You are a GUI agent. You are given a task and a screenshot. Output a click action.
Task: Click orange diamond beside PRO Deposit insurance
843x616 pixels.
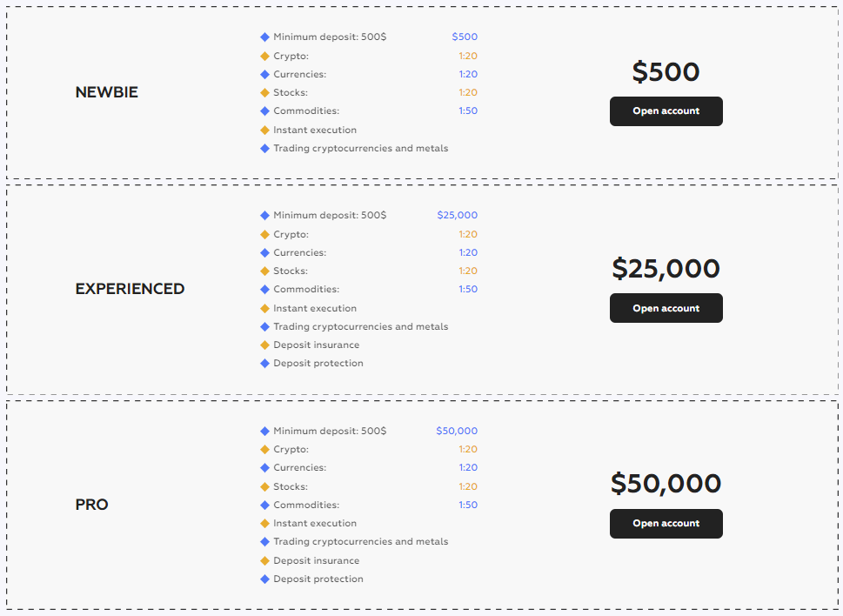tap(264, 560)
